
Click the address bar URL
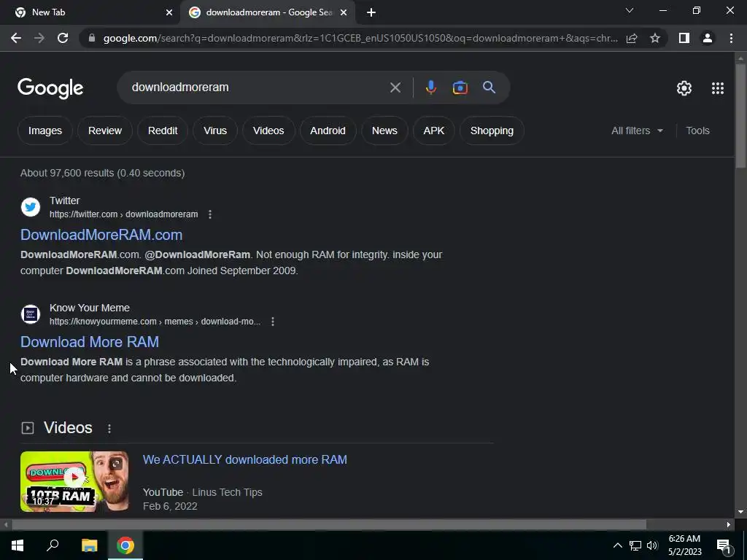[x=360, y=38]
